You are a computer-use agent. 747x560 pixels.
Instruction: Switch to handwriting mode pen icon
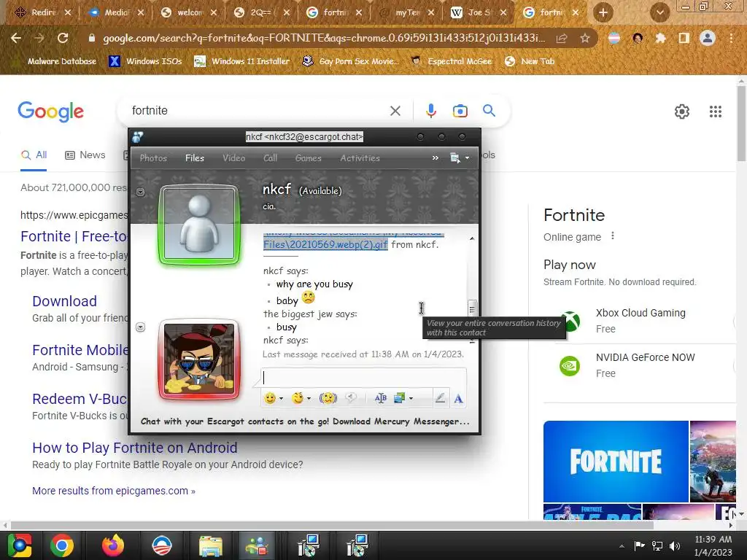(x=440, y=398)
